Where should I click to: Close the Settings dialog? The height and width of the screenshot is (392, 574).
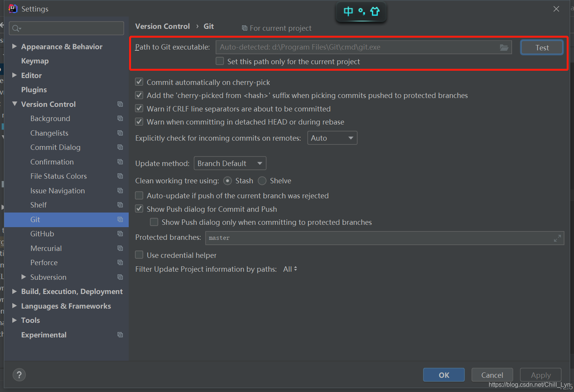click(x=556, y=9)
